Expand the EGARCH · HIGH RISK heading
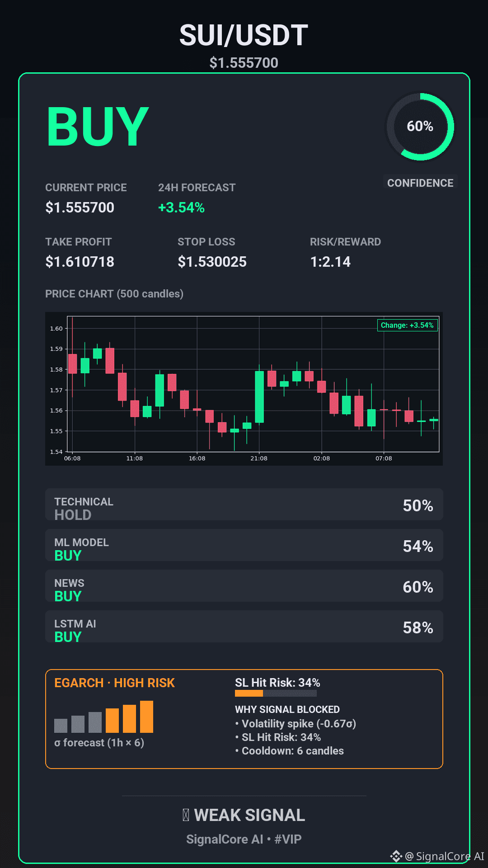This screenshot has height=868, width=488. 114,683
